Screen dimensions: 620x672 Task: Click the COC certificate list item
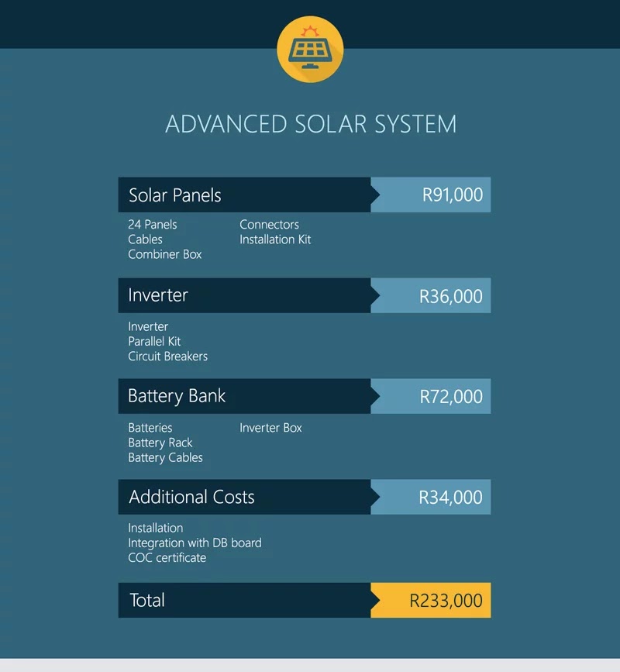point(167,558)
